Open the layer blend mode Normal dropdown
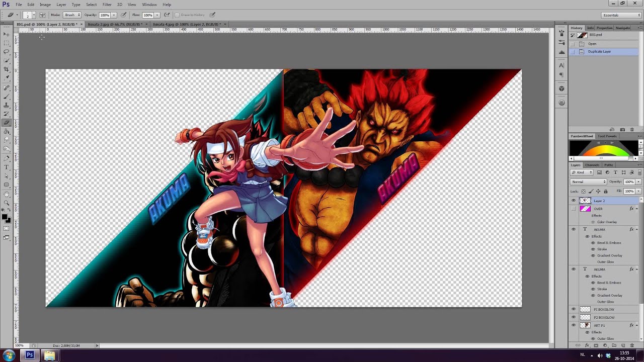 [x=589, y=182]
